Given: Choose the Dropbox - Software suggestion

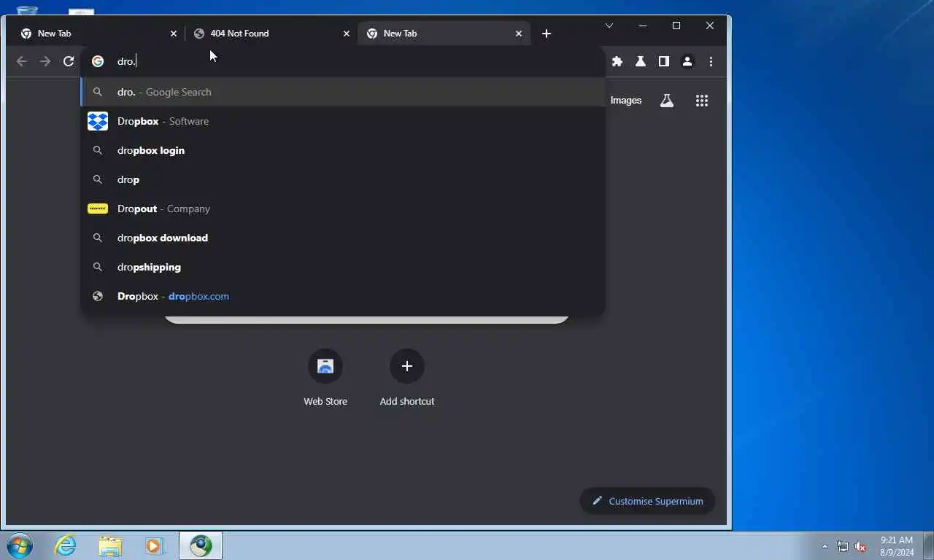Looking at the screenshot, I should (343, 121).
